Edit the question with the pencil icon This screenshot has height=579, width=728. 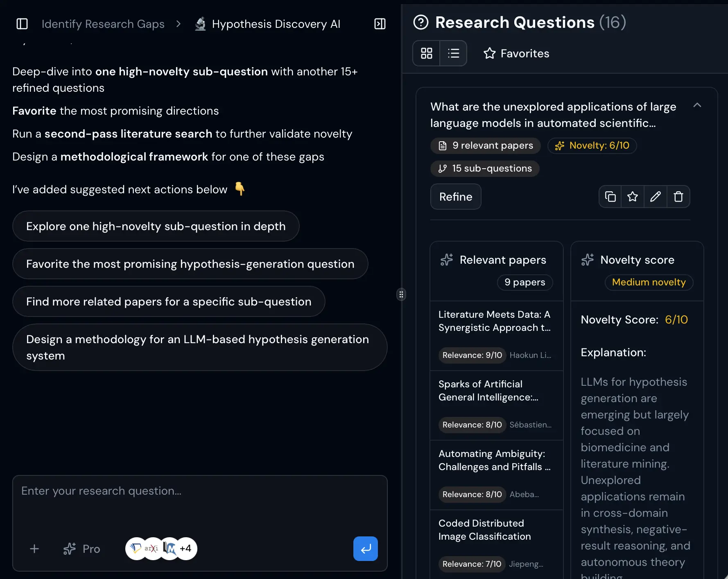click(656, 197)
